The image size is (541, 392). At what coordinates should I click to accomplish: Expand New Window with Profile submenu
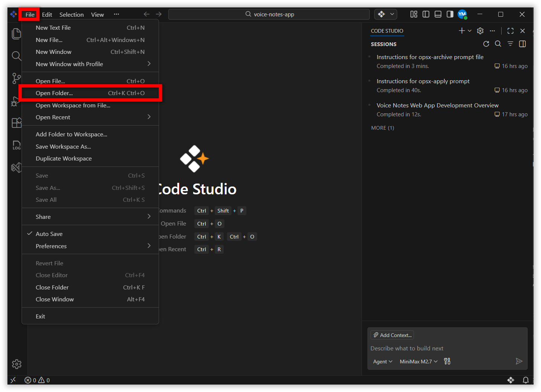pos(90,64)
